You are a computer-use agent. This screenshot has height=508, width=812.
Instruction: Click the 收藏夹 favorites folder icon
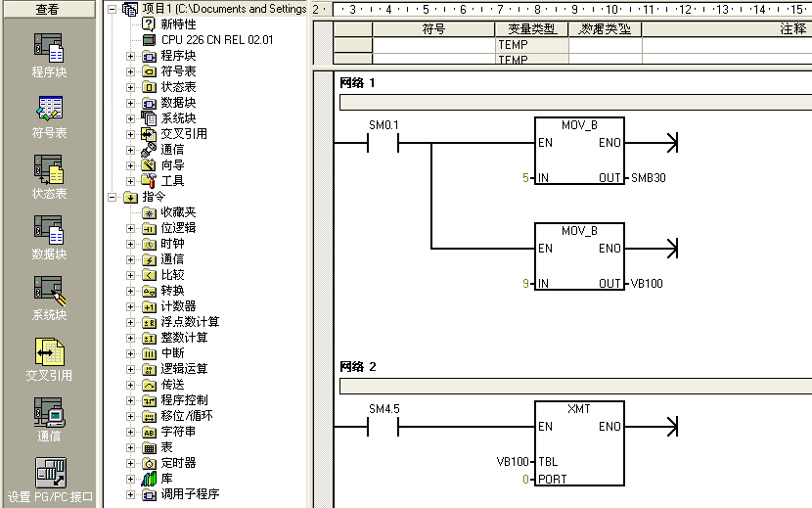click(x=149, y=212)
